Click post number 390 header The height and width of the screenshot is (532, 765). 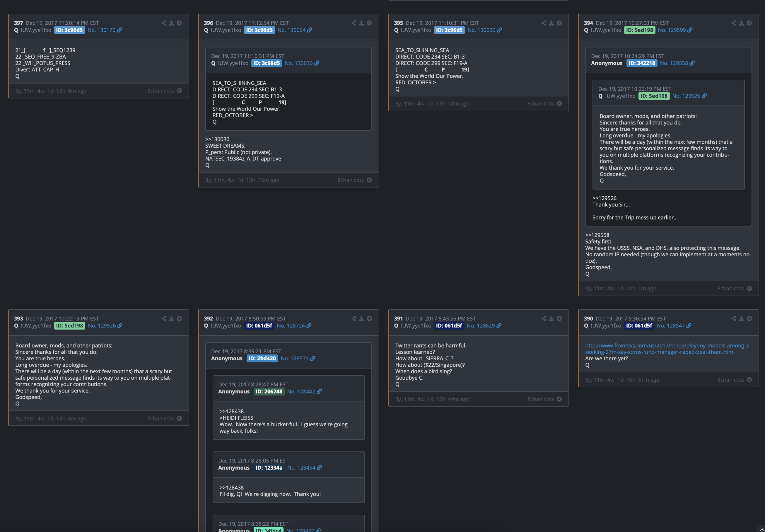click(588, 319)
